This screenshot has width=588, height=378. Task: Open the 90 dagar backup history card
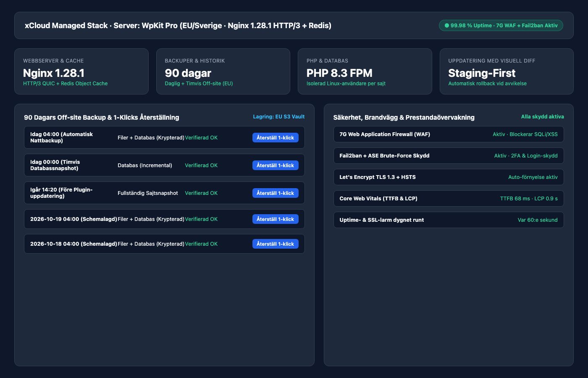[223, 71]
